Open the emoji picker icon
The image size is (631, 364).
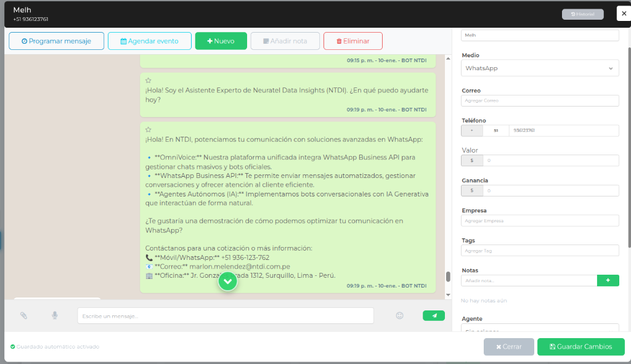(x=399, y=315)
